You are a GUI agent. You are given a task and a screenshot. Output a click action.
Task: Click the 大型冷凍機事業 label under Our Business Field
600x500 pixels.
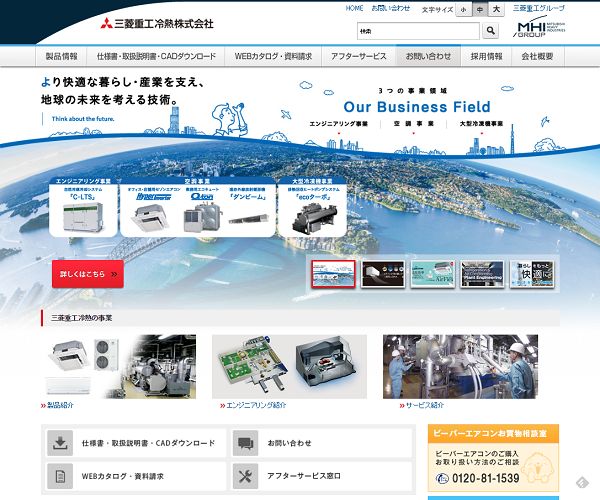tap(481, 124)
